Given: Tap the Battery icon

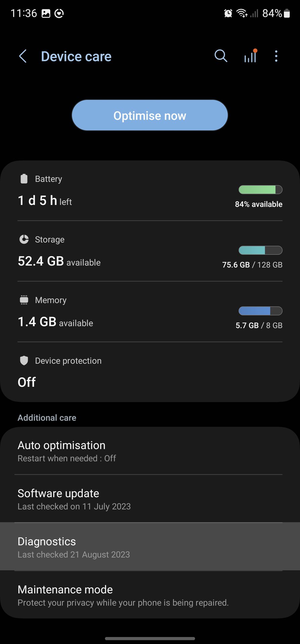Looking at the screenshot, I should (x=24, y=179).
